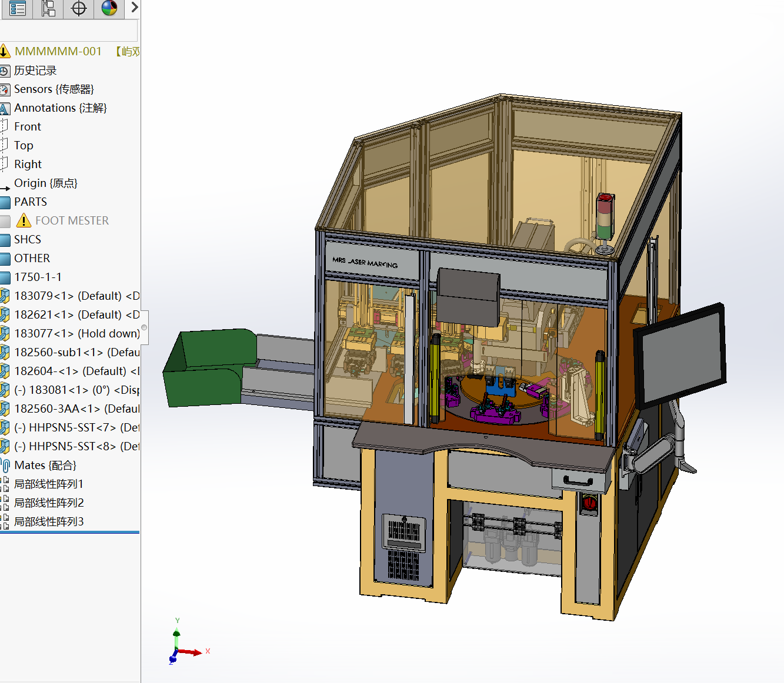Expand more manager tabs with chevron arrow
784x683 pixels.
[134, 8]
